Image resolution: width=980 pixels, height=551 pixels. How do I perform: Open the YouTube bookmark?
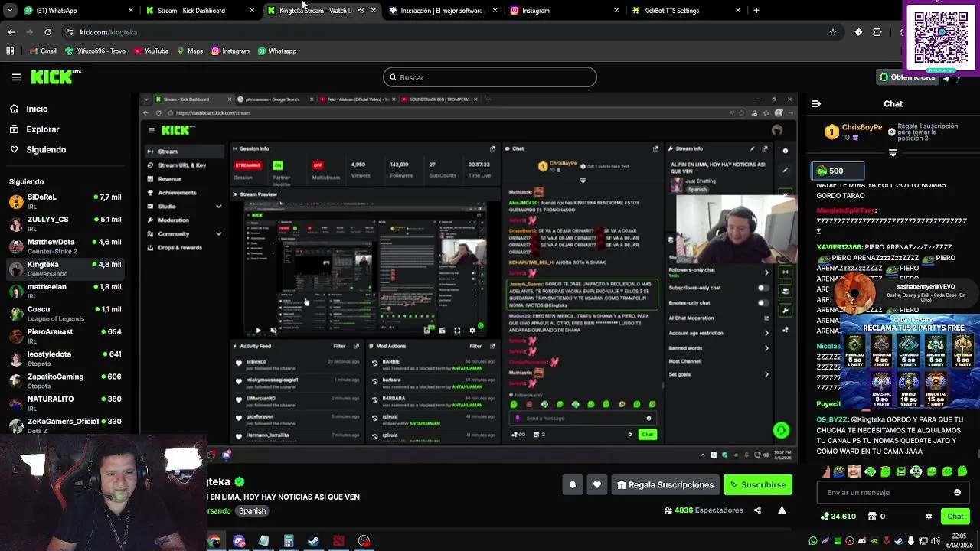(x=151, y=51)
